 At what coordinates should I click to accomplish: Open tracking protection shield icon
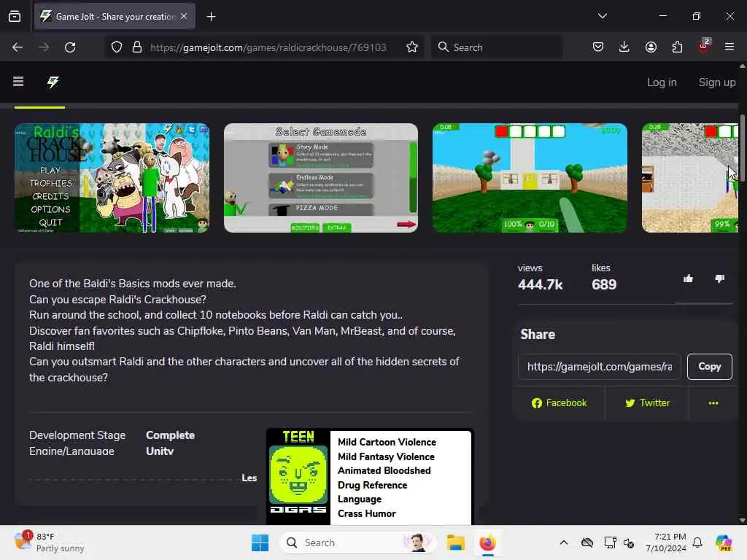tap(117, 47)
